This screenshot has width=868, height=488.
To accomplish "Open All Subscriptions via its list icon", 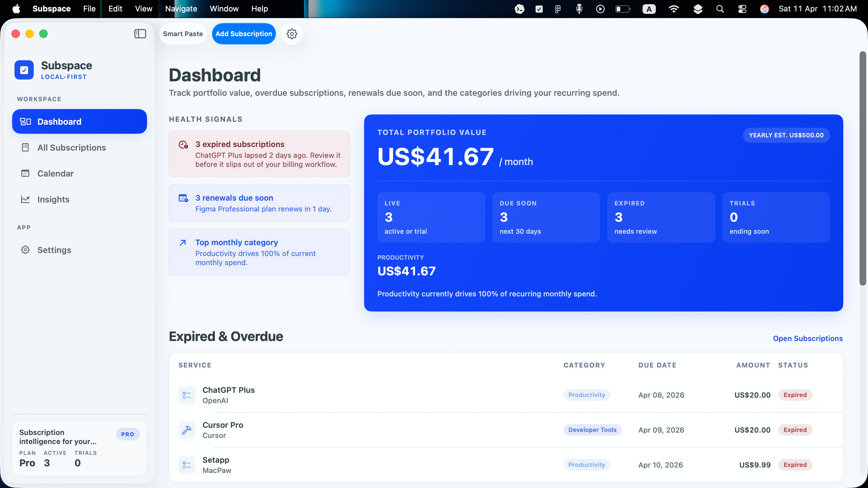I will [26, 148].
